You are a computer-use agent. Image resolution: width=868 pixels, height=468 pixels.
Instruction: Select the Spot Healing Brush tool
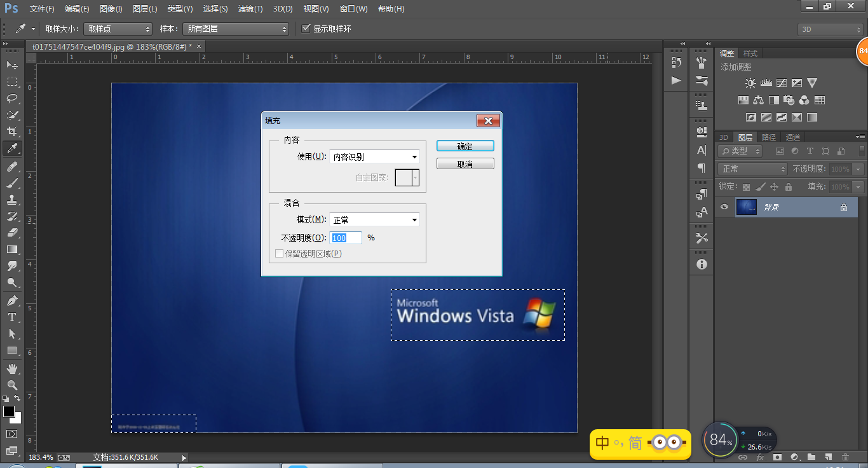click(12, 167)
